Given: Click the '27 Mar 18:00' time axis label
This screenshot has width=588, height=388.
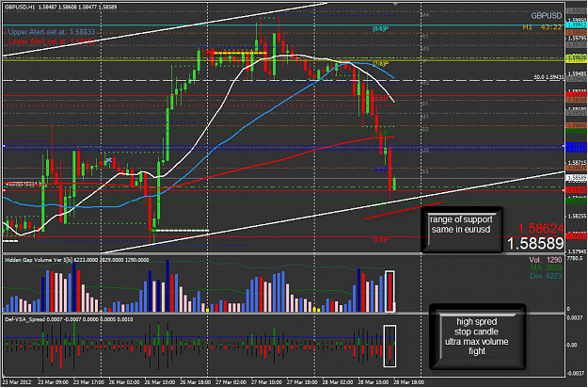Looking at the screenshot, I should [x=302, y=382].
